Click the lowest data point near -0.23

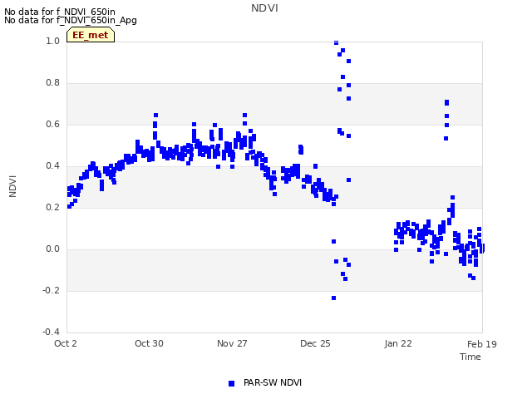tap(334, 298)
